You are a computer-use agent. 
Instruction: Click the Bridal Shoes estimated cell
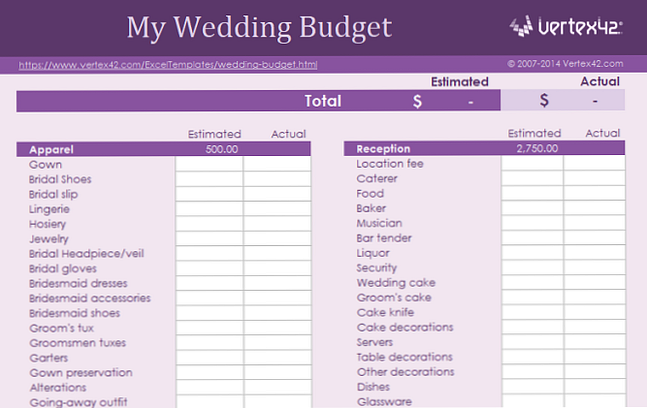(x=209, y=179)
